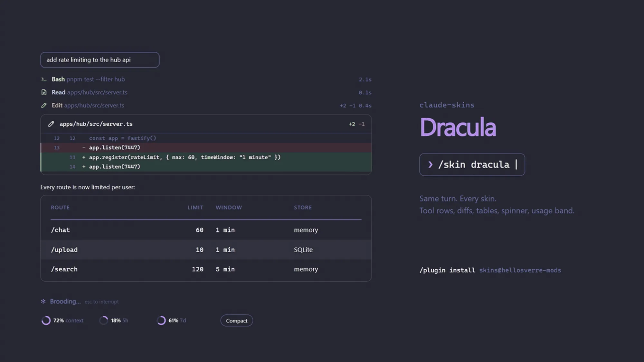Screen dimensions: 644x362
Task: Open the Edit 'apps/hub/src/server.ts' tool row
Action: pos(206,105)
